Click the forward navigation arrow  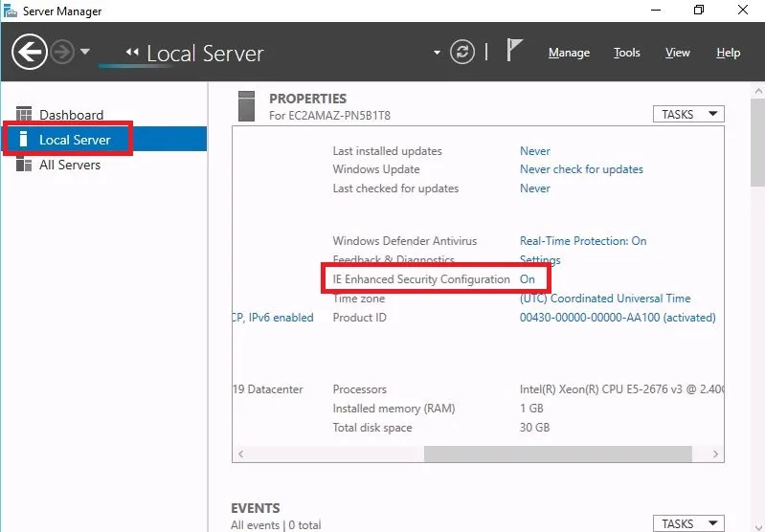coord(62,53)
